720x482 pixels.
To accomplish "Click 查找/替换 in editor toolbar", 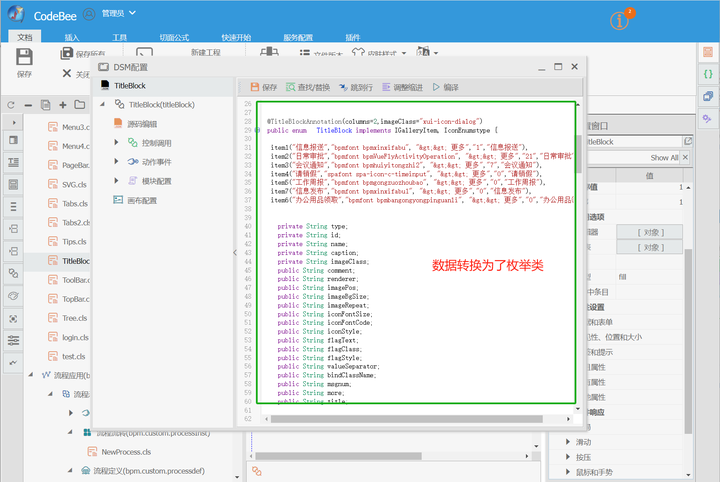I will (x=308, y=87).
